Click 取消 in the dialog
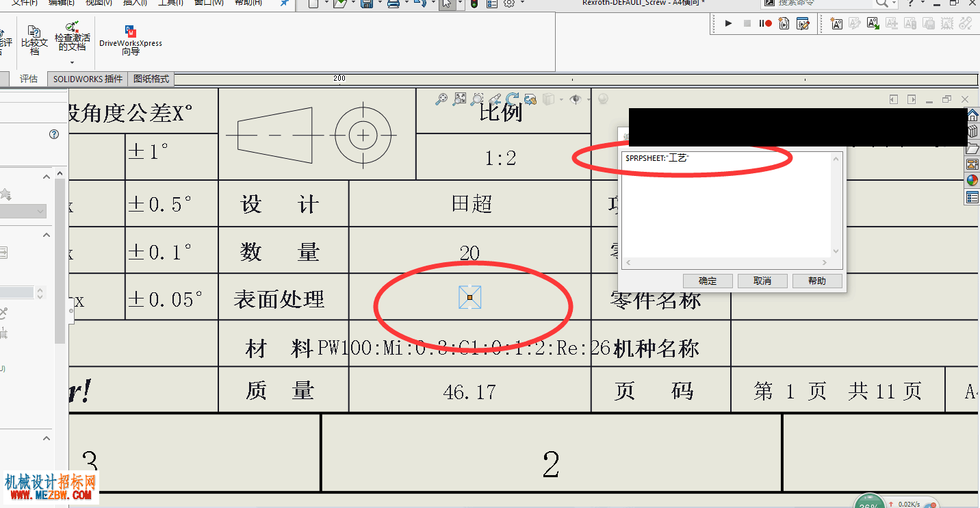The width and height of the screenshot is (980, 508). point(762,281)
